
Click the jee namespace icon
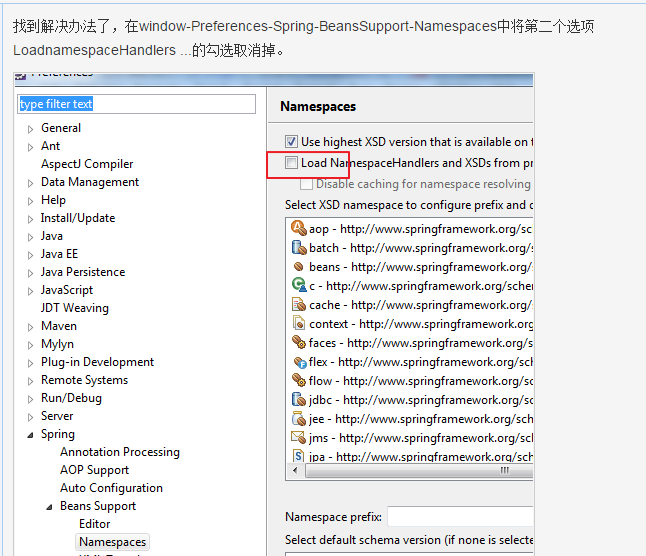299,418
